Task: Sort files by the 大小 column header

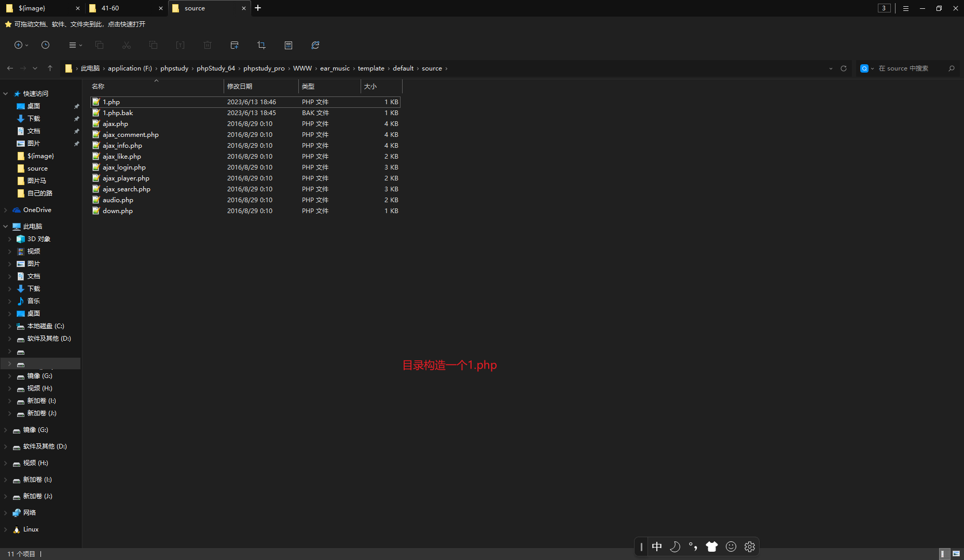Action: 370,86
